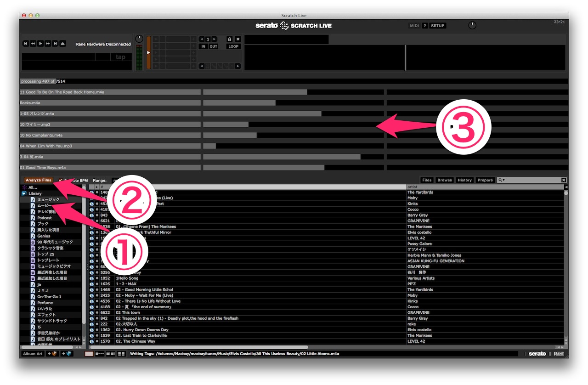The width and height of the screenshot is (588, 385).
Task: Open MIDI assignment mode
Action: [414, 26]
